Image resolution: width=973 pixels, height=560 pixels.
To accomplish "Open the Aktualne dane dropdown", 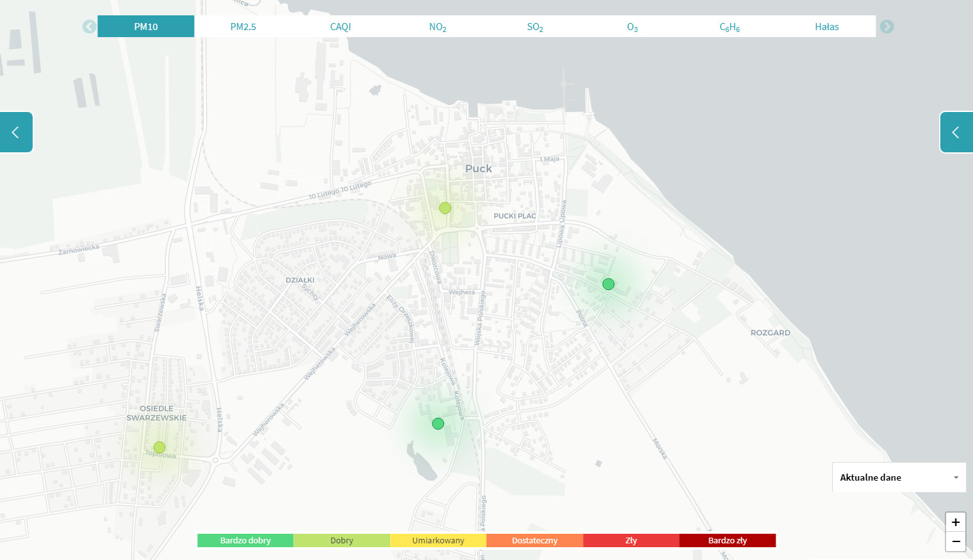I will click(x=899, y=477).
